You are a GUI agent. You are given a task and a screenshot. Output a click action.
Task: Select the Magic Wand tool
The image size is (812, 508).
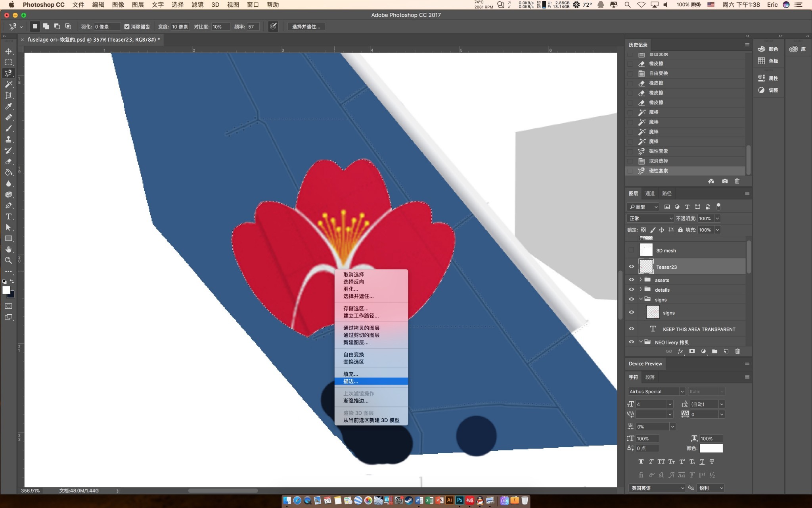tap(8, 84)
